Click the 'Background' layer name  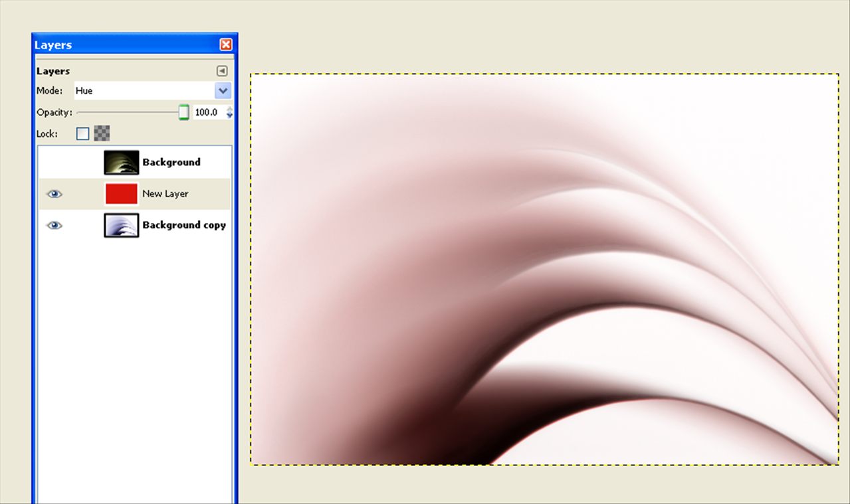pyautogui.click(x=171, y=162)
